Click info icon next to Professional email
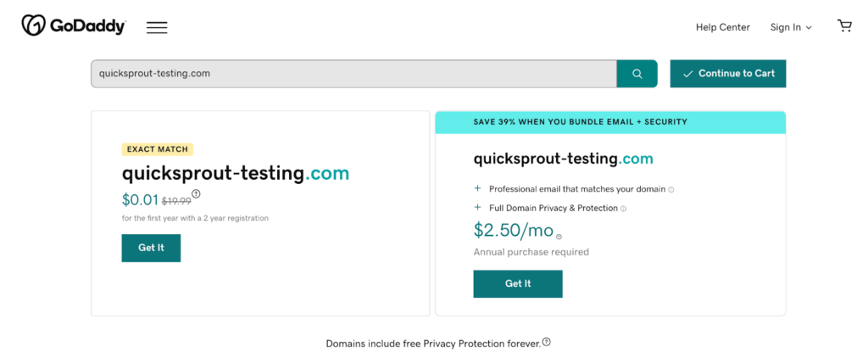Screen dimensions: 868x358 tap(671, 190)
